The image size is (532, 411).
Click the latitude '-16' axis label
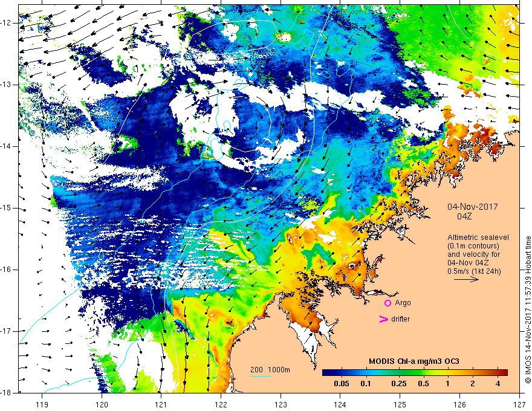[x=6, y=269]
